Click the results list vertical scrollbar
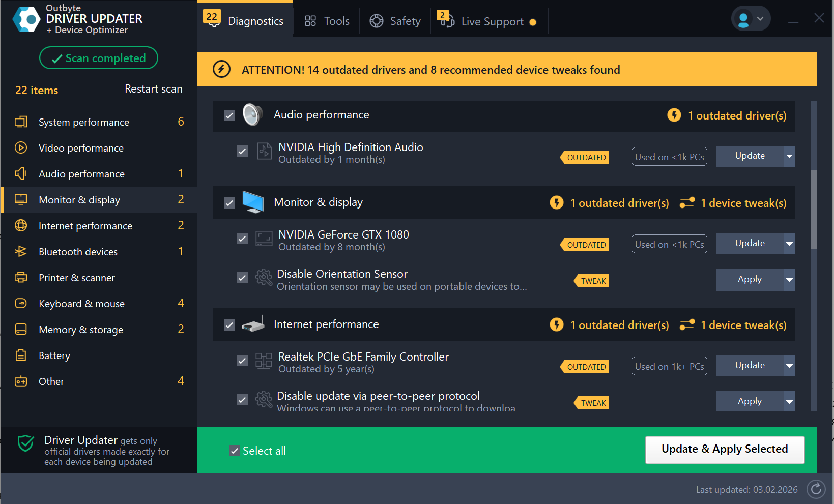 tap(813, 209)
